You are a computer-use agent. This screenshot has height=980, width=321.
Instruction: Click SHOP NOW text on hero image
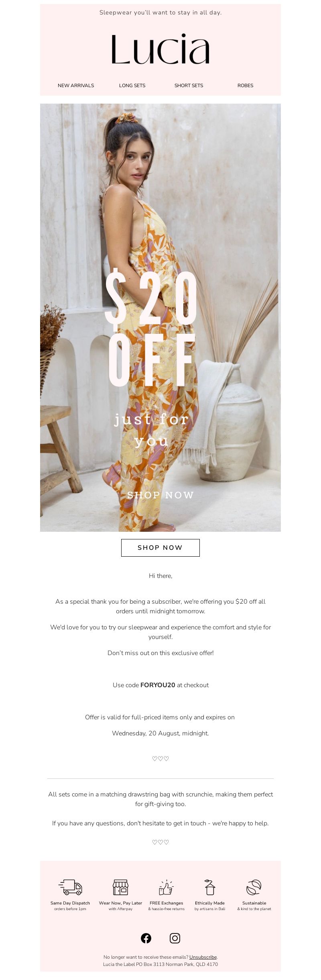(x=160, y=495)
